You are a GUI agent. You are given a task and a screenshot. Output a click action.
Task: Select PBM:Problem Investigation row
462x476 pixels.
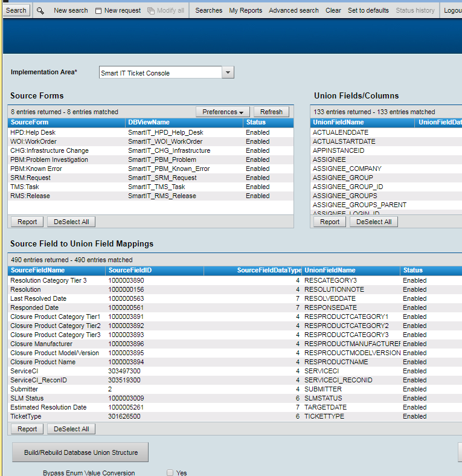click(x=150, y=159)
